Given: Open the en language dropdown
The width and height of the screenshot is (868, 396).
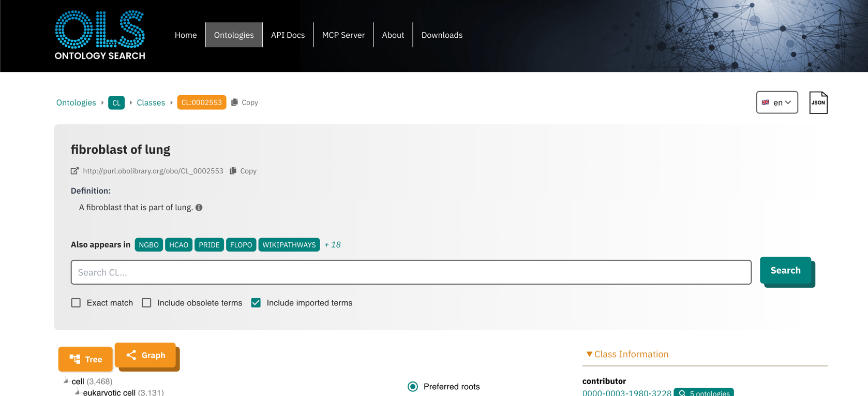Looking at the screenshot, I should (776, 102).
